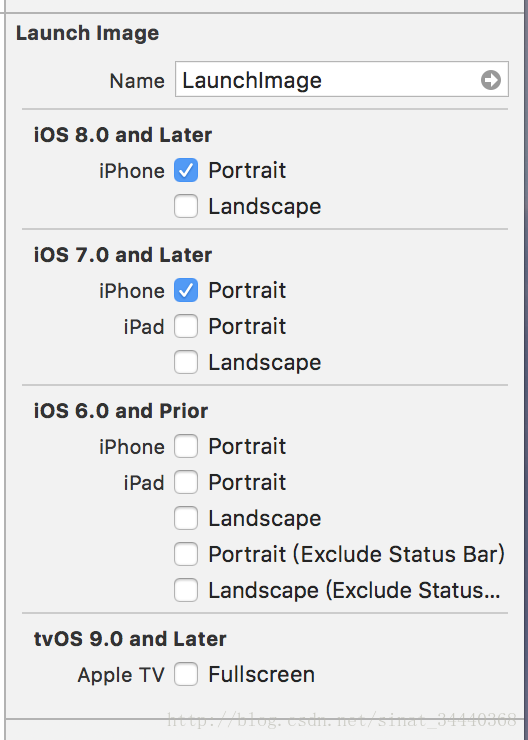This screenshot has width=528, height=740.
Task: Click the iOS 7.0 and Later heading
Action: 123,255
